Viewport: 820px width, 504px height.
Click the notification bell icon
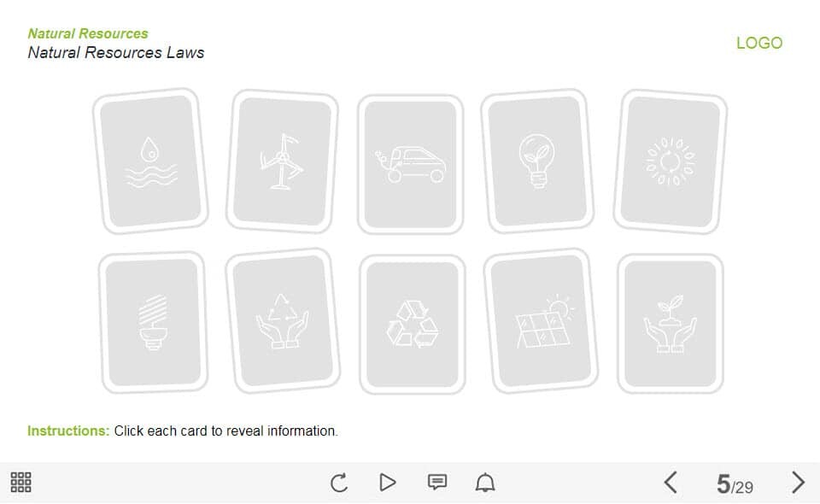click(x=485, y=482)
